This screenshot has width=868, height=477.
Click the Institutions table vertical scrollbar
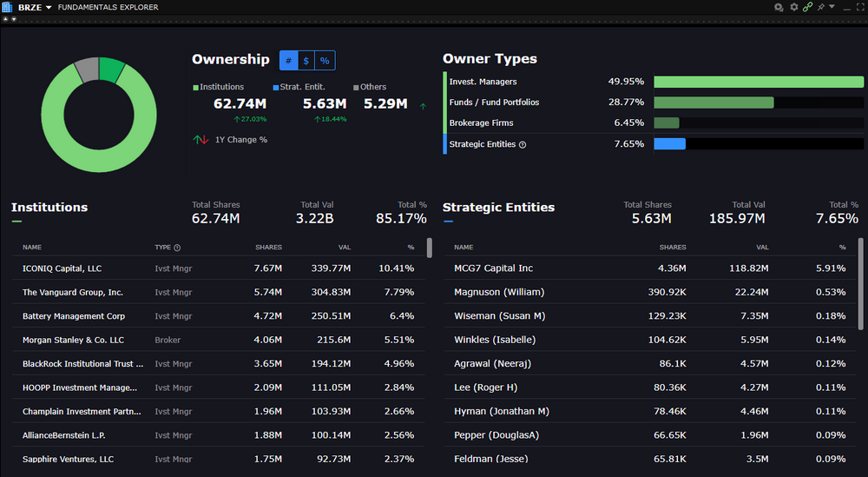[429, 248]
